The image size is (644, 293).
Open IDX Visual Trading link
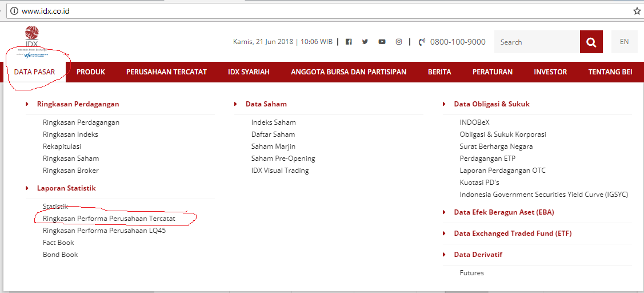tap(279, 170)
